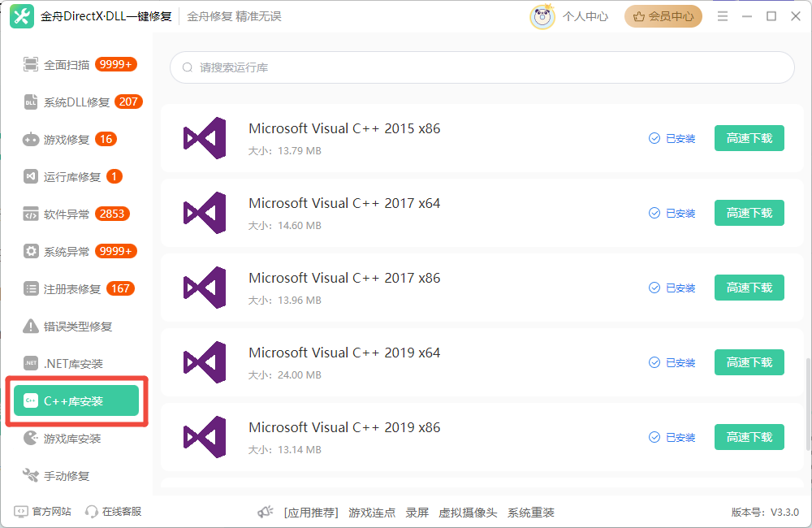Click the 9999+ badge on 全面扫描
Screen dimensions: 812x528
116,64
